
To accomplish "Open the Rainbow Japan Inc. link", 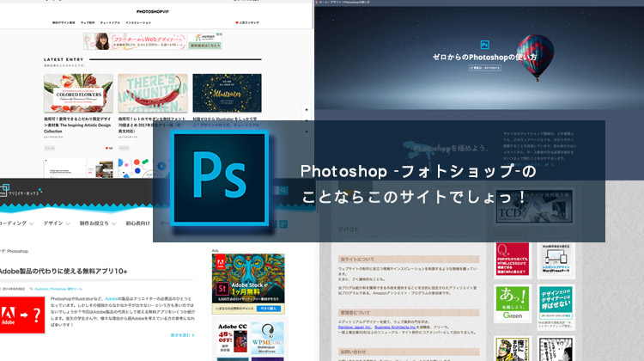I will click(355, 327).
